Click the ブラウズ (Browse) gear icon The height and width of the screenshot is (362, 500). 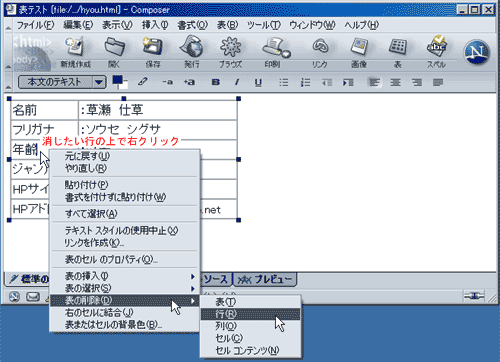(x=230, y=52)
